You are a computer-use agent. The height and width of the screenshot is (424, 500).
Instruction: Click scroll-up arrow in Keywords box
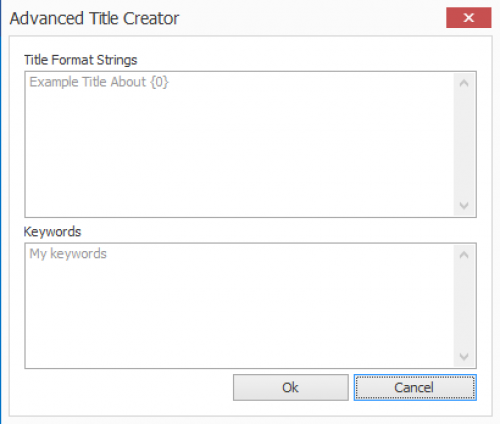click(464, 255)
